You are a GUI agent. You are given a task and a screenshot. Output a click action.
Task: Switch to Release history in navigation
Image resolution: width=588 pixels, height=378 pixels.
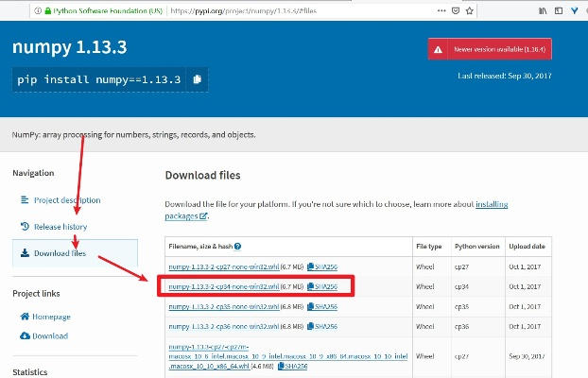coord(60,227)
